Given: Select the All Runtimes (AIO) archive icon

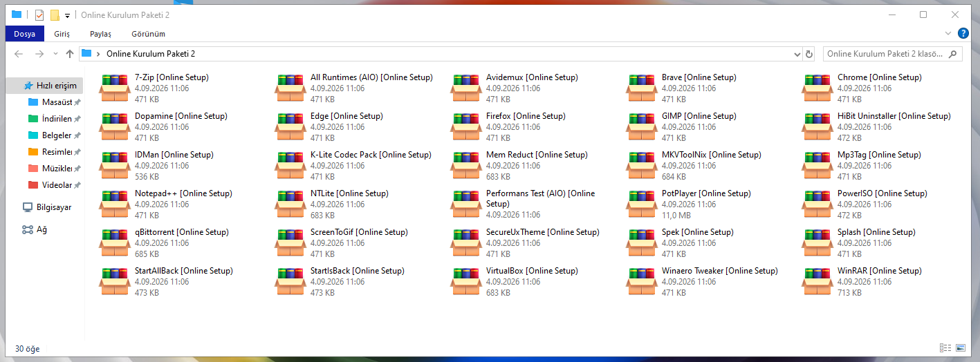Looking at the screenshot, I should coord(291,88).
